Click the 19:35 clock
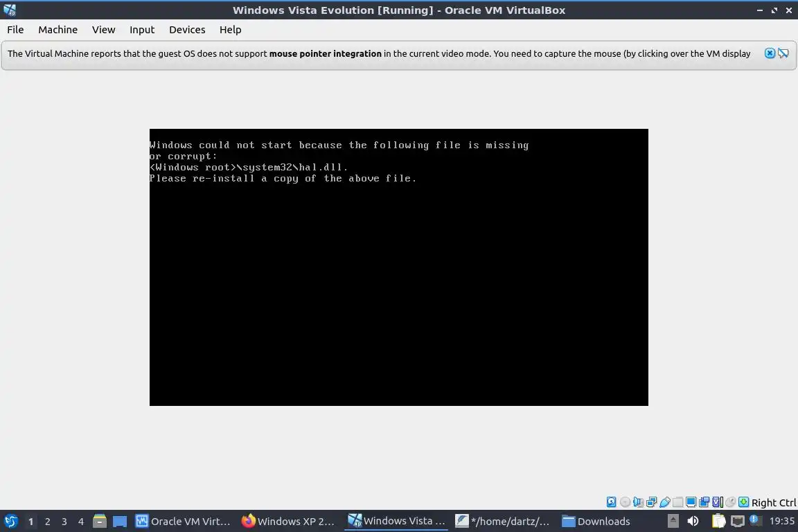The width and height of the screenshot is (798, 532). (x=781, y=521)
